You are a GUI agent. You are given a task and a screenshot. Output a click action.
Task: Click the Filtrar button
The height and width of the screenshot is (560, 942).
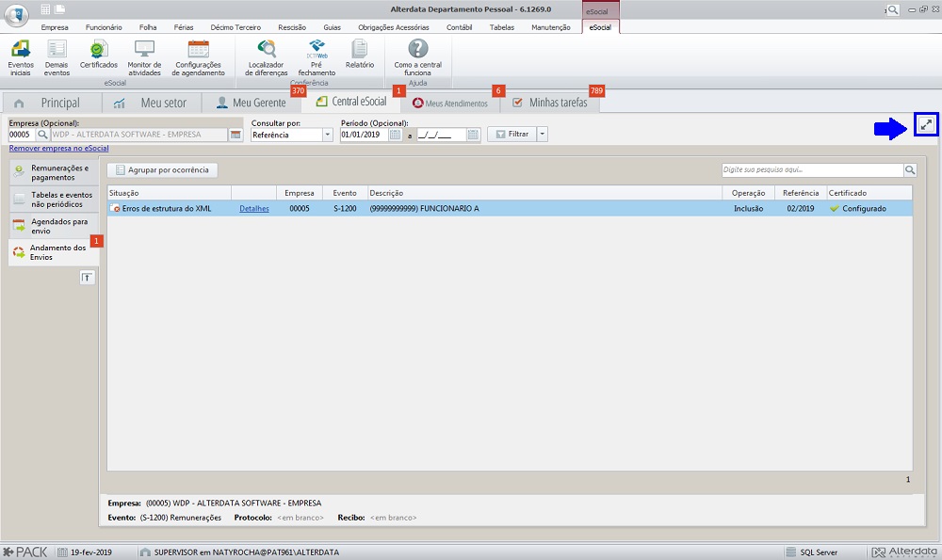pyautogui.click(x=512, y=134)
